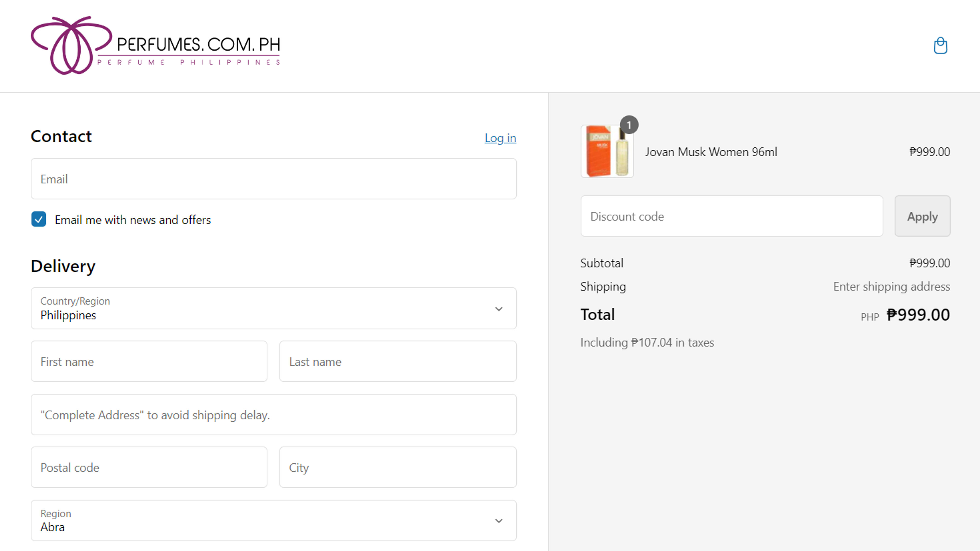Click the Including ₱107.04 in taxes text

click(647, 342)
